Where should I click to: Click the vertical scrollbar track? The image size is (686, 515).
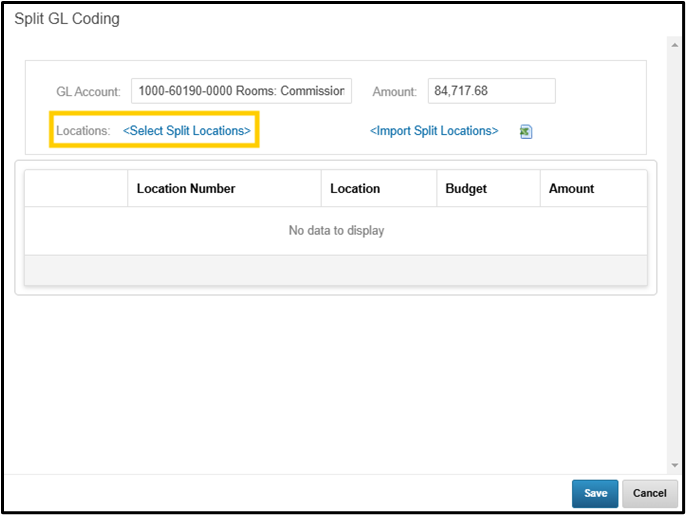click(x=674, y=250)
